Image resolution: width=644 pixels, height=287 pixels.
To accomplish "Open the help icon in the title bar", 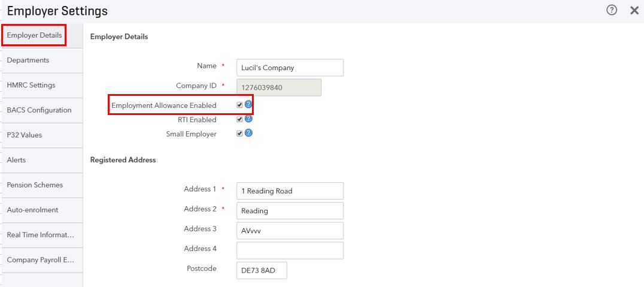I will pos(612,11).
